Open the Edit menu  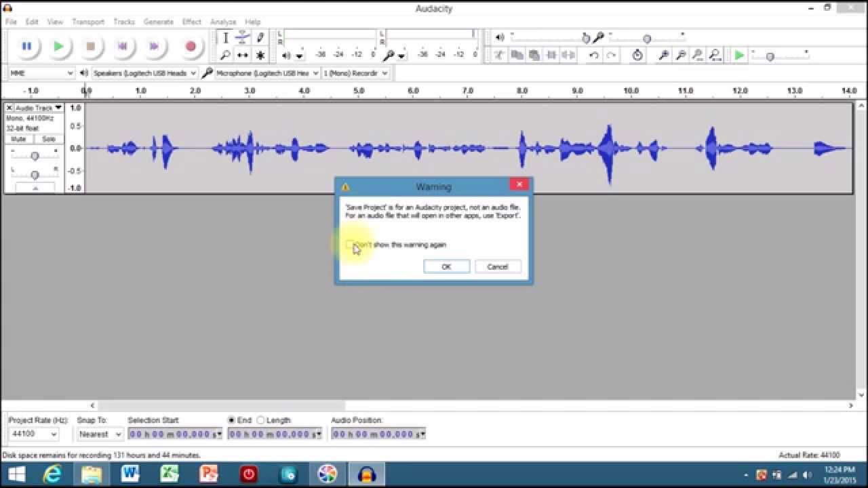[x=32, y=22]
